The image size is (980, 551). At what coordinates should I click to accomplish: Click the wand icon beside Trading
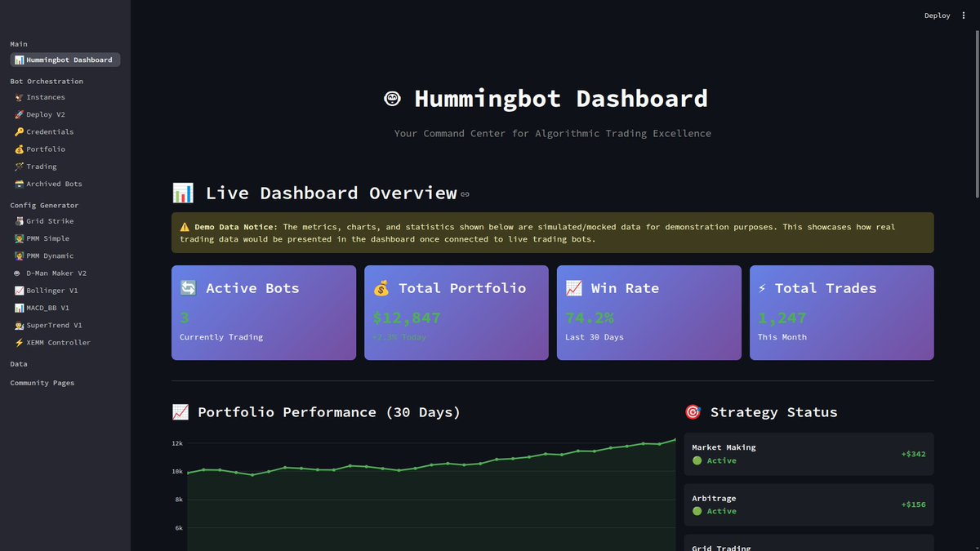tap(19, 167)
